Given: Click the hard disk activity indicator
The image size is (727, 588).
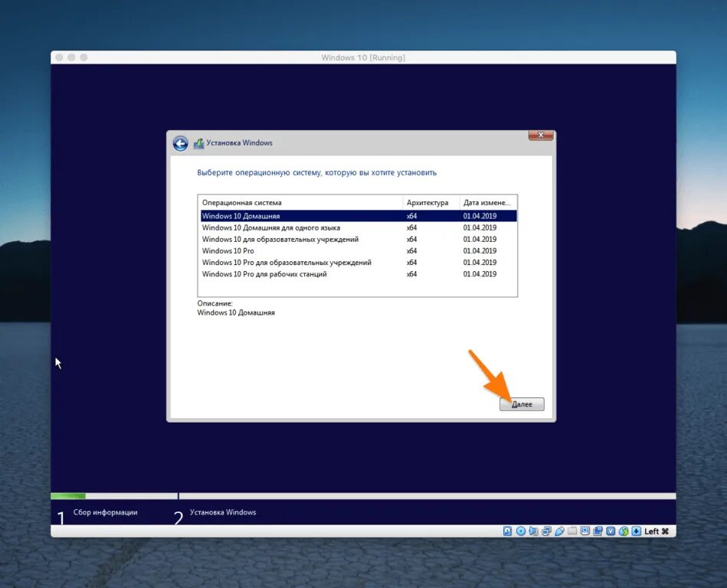Looking at the screenshot, I should 508,531.
